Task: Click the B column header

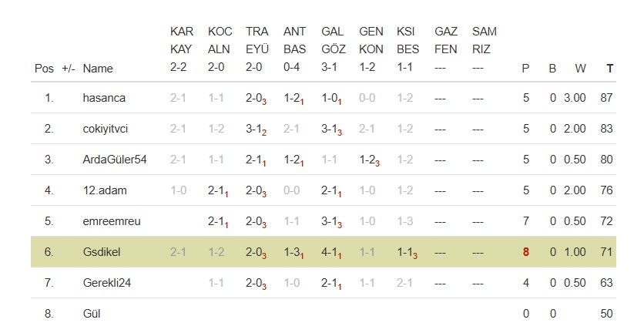Action: [x=552, y=68]
